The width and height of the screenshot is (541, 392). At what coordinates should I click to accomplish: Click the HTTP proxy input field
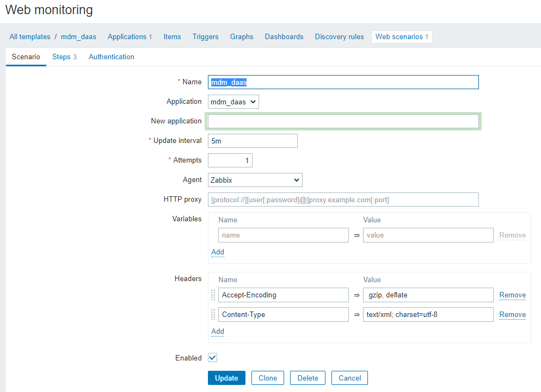(343, 200)
